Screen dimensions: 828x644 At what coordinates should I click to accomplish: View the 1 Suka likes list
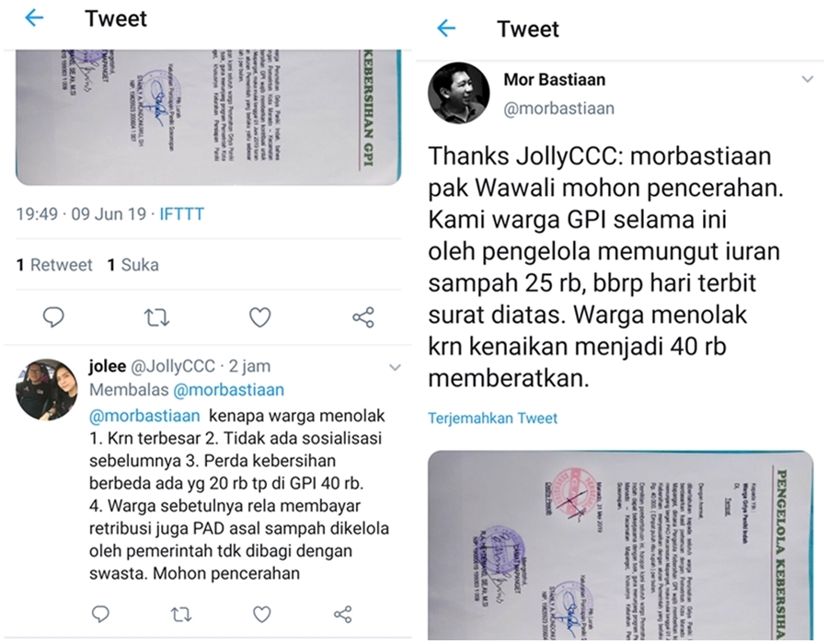pos(132,264)
